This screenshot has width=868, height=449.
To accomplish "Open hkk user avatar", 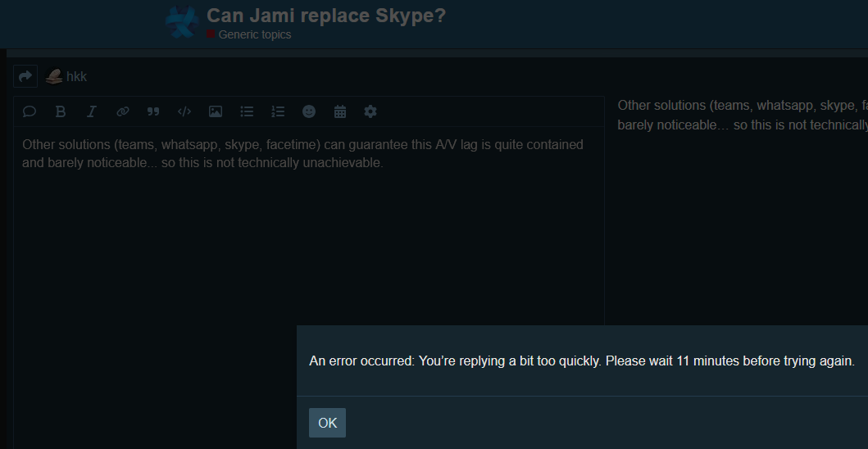I will click(x=54, y=76).
